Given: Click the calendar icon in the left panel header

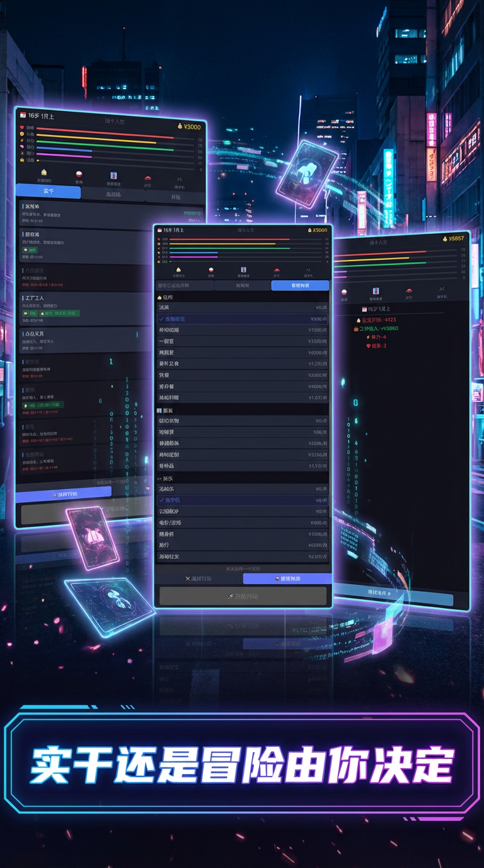Looking at the screenshot, I should [x=23, y=115].
